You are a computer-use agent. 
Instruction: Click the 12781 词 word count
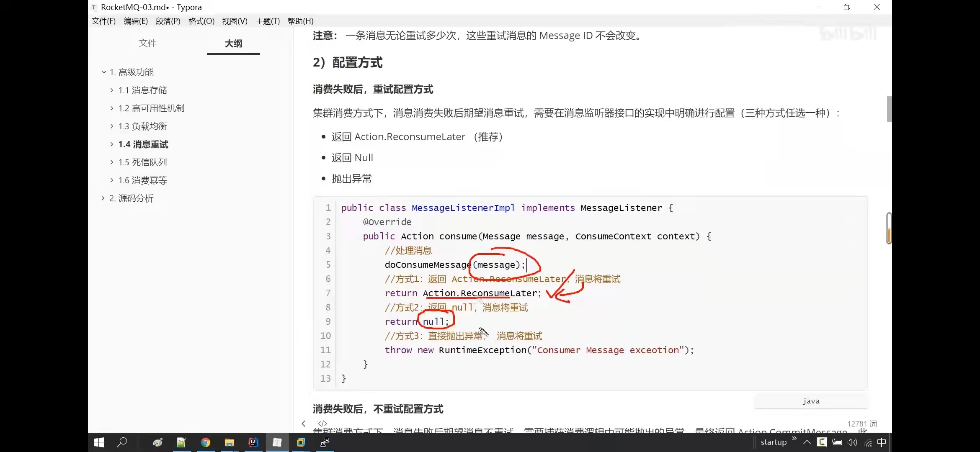(x=861, y=424)
